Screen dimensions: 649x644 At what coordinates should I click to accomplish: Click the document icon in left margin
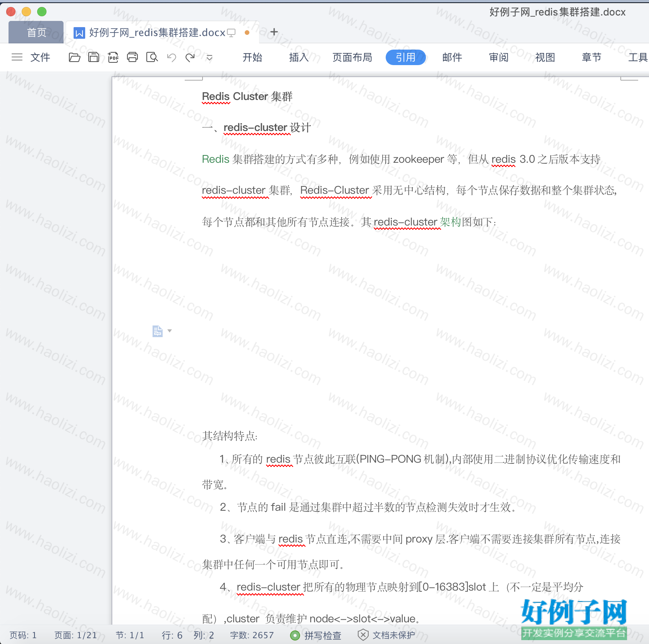coord(158,331)
